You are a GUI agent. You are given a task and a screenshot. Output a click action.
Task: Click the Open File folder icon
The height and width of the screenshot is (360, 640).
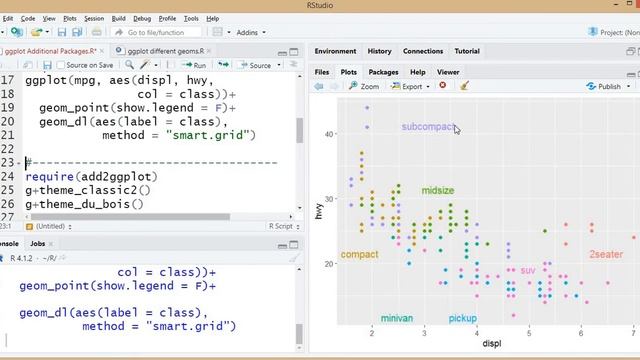[37, 32]
